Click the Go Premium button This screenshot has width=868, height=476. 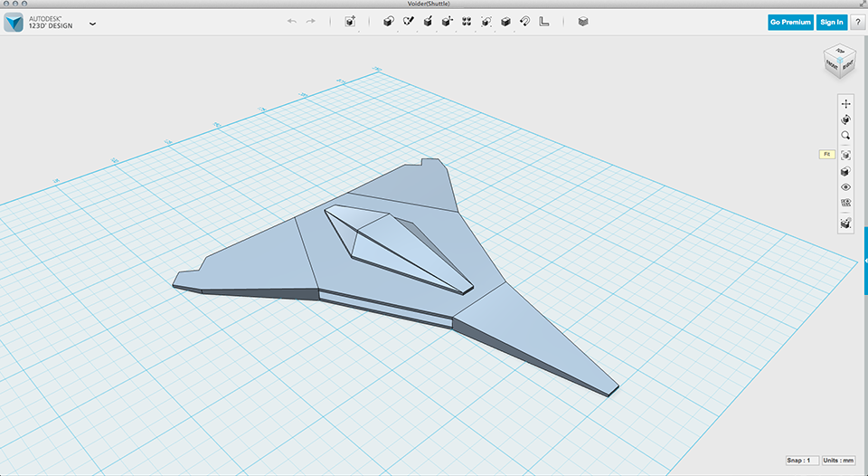tap(790, 22)
